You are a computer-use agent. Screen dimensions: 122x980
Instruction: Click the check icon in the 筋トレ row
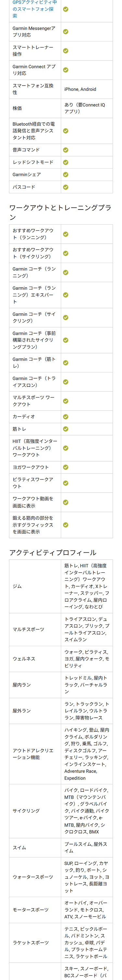point(65,429)
